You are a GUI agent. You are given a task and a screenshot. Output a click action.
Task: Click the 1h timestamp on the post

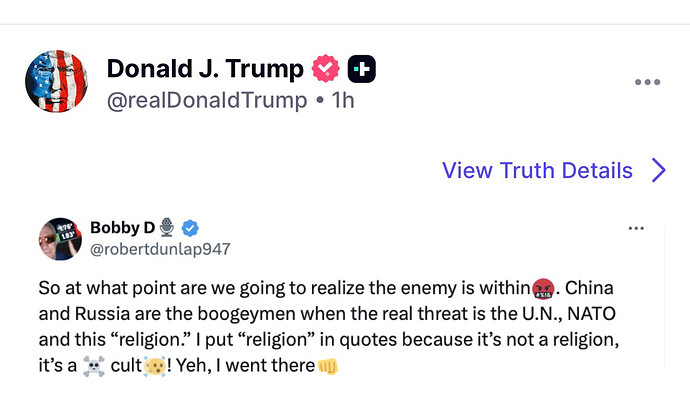pos(344,99)
